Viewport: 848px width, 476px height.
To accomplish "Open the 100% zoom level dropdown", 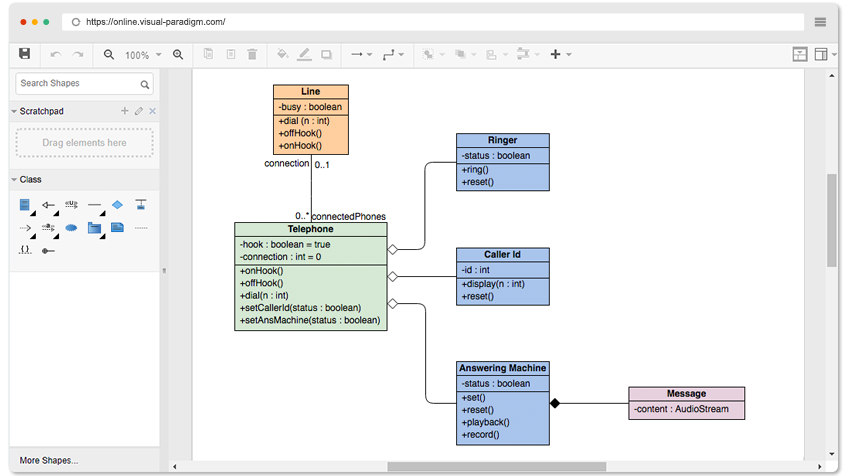I will pos(143,55).
